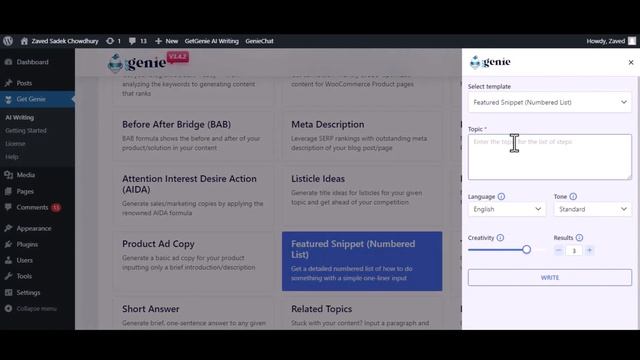Click the plus New icon in admin bar
This screenshot has width=640, height=360.
pyautogui.click(x=158, y=41)
